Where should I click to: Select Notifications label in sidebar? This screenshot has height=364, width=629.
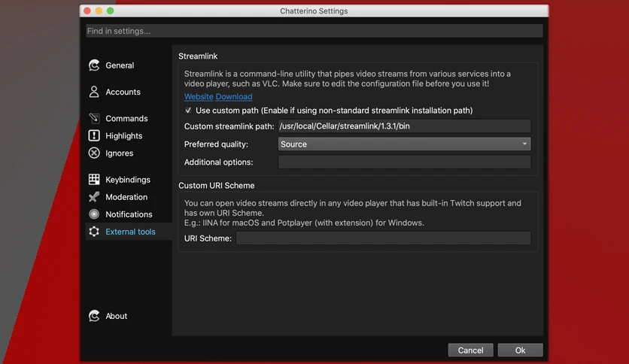129,214
